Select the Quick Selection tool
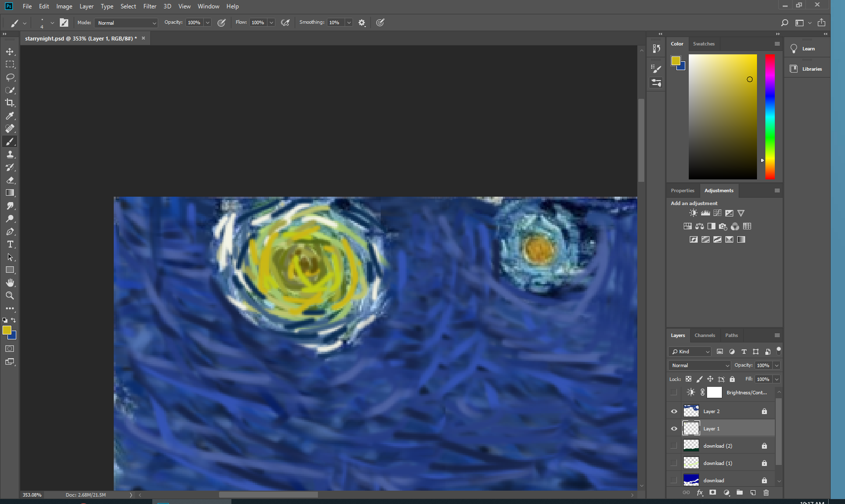Screen dimensions: 845x504 click(x=10, y=90)
